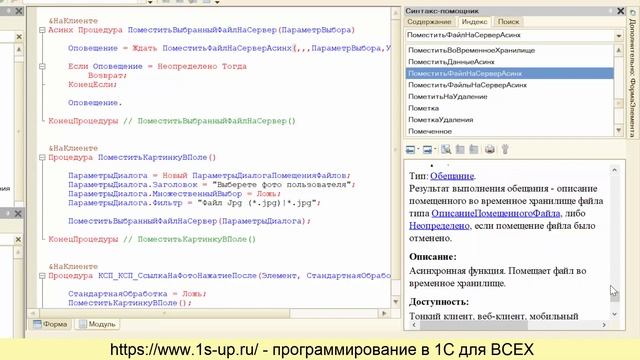
Task: Open the ОписаниеПомещенногоФайла link
Action: (496, 213)
